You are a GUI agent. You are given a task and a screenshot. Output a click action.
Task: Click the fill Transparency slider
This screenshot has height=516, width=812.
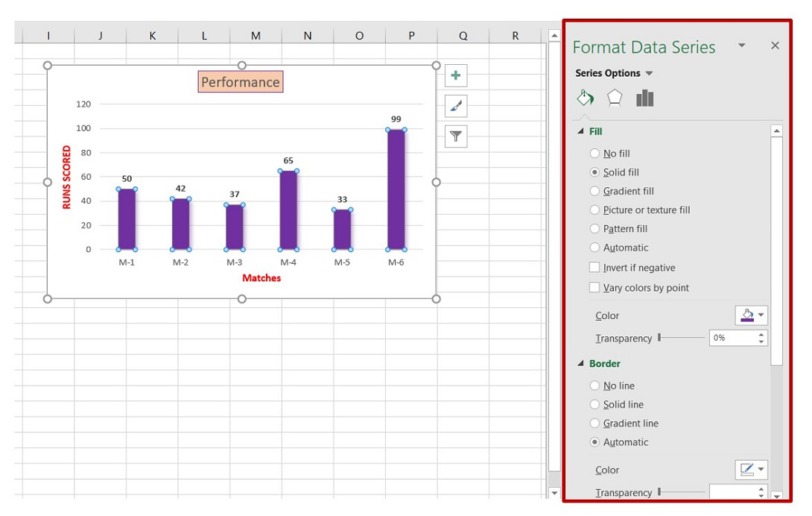(x=682, y=338)
